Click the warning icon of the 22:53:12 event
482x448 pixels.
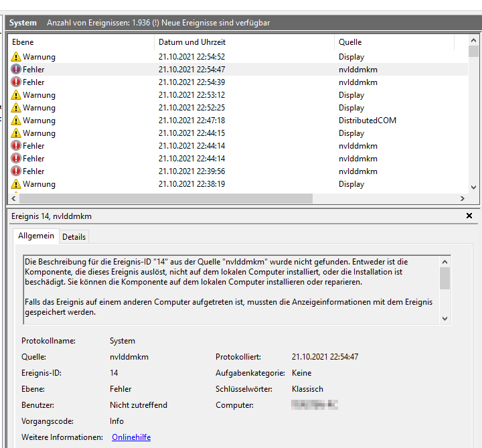tap(15, 95)
